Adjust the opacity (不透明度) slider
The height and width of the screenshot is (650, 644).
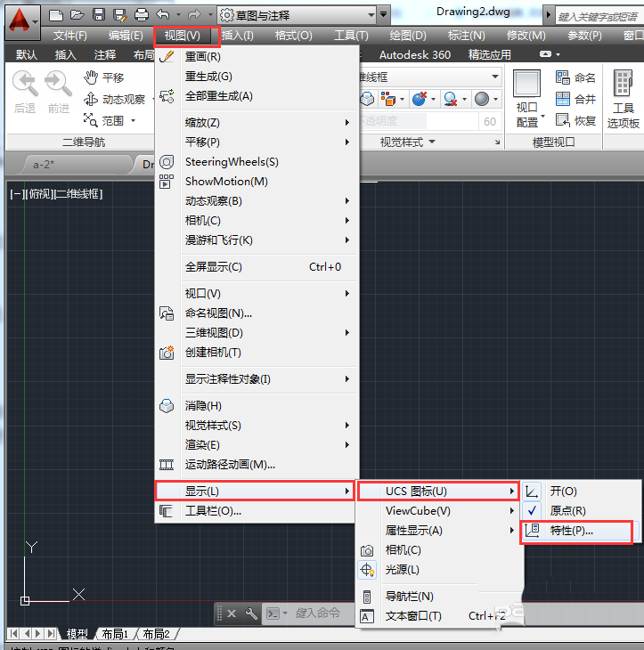click(x=418, y=121)
